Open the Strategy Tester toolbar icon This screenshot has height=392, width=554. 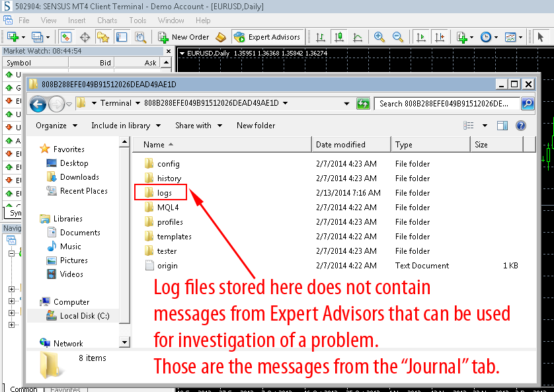(140, 37)
